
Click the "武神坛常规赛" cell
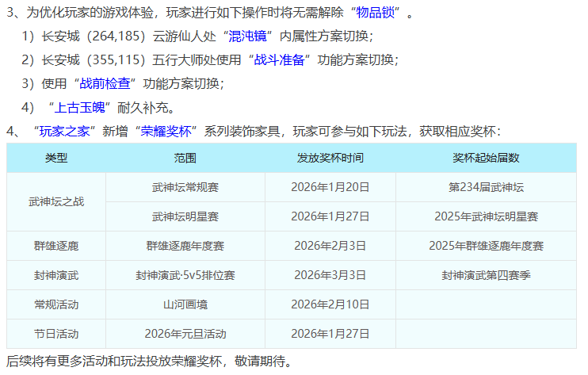pyautogui.click(x=185, y=187)
